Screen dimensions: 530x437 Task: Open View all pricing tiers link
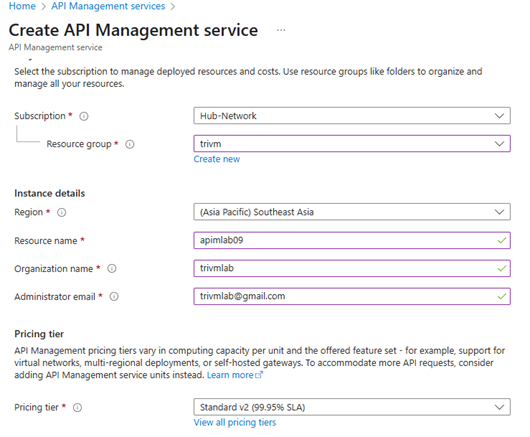235,422
